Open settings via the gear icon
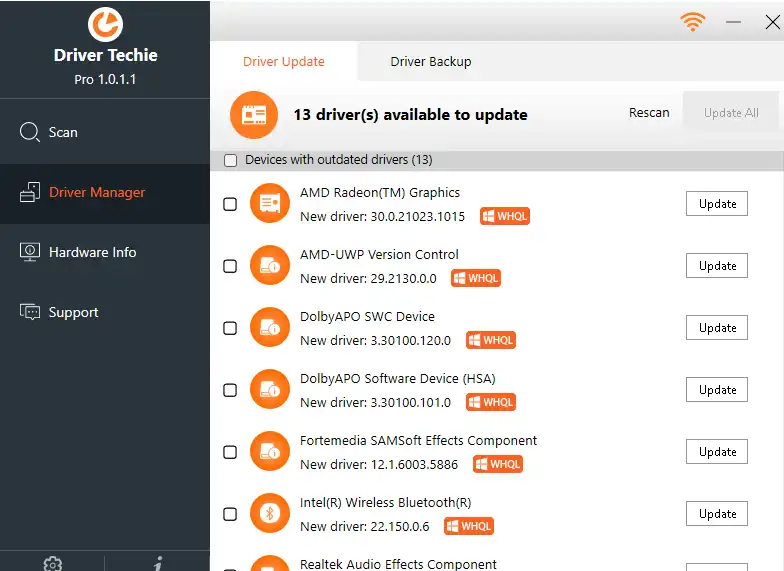Screen dimensions: 784x571 pyautogui.click(x=53, y=564)
